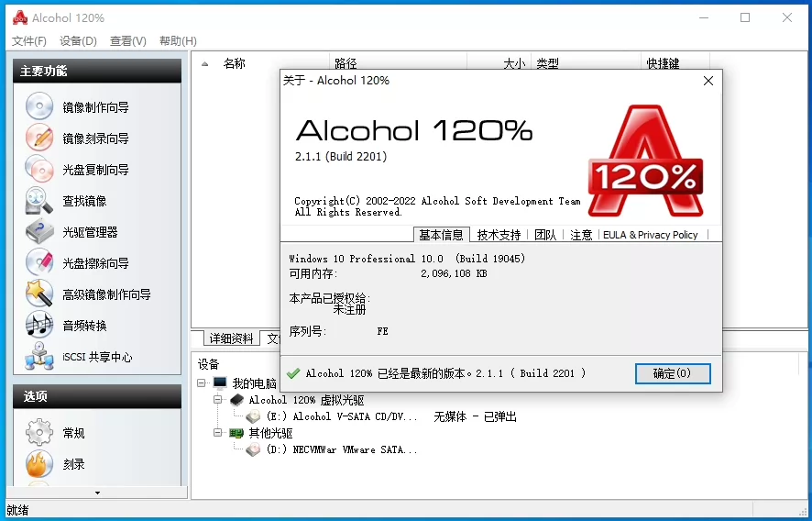812x521 pixels.
Task: Click the 镜像制作向导 label
Action: click(96, 107)
